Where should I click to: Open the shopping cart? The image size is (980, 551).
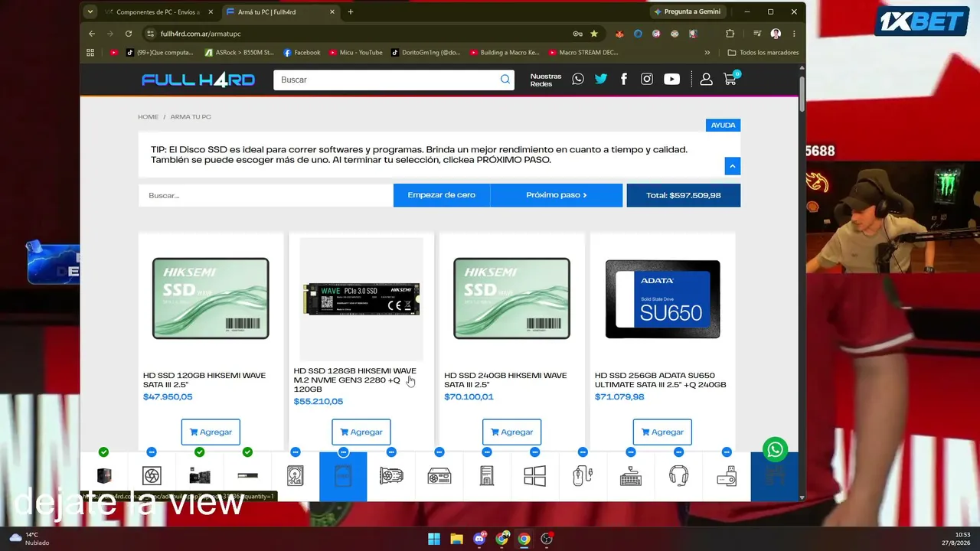coord(731,78)
